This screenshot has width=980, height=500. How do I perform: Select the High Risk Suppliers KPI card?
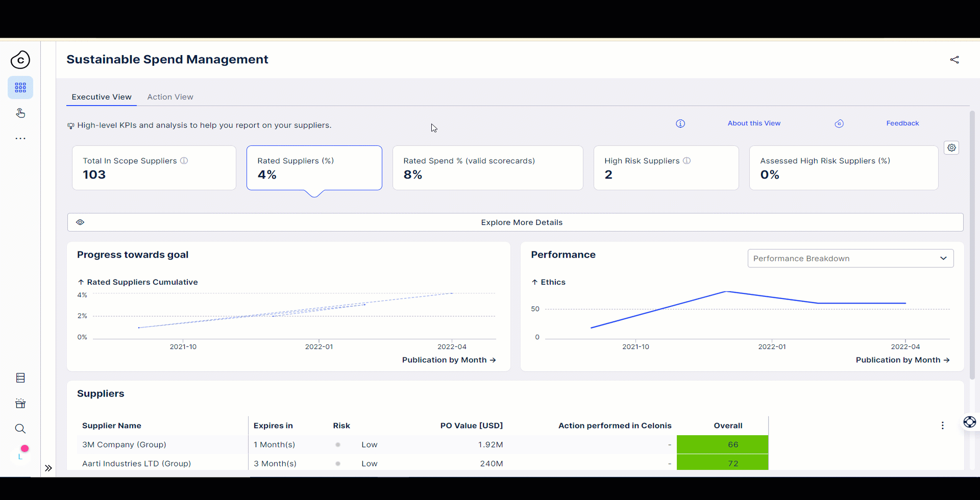click(x=666, y=168)
